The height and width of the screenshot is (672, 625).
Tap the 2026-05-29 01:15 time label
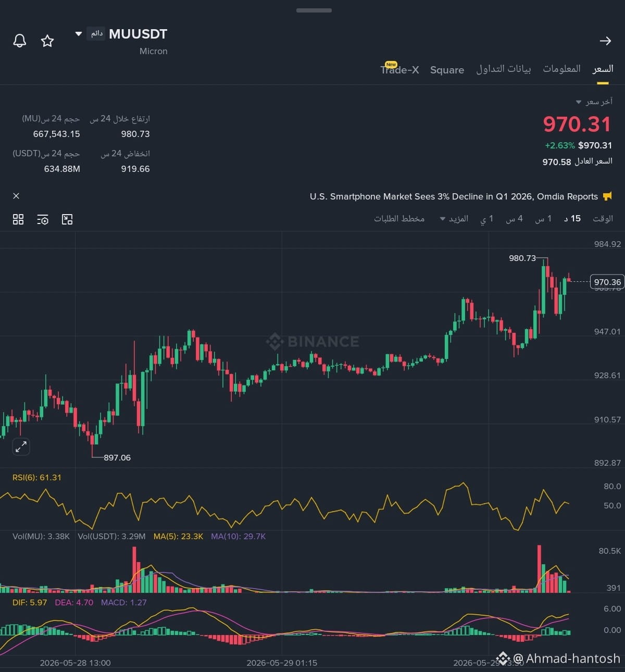[282, 663]
